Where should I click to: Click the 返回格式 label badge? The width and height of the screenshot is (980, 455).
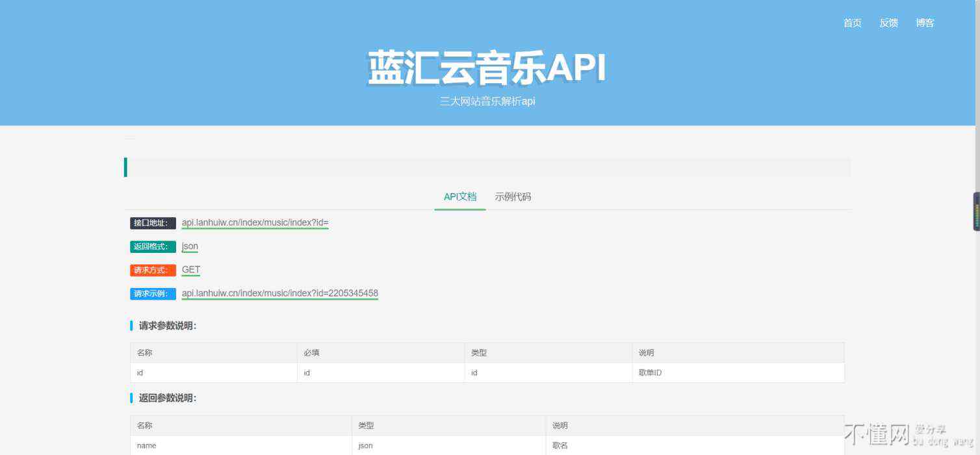tap(153, 246)
